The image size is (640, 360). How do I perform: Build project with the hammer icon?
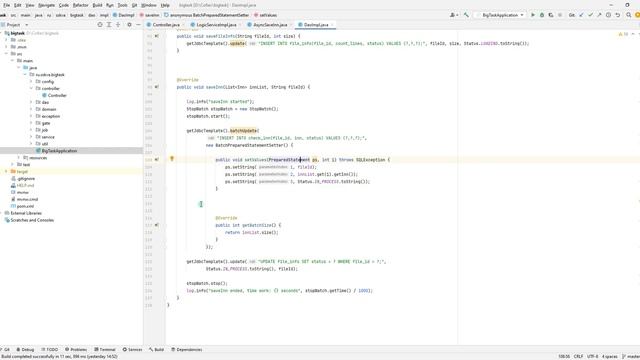click(466, 15)
